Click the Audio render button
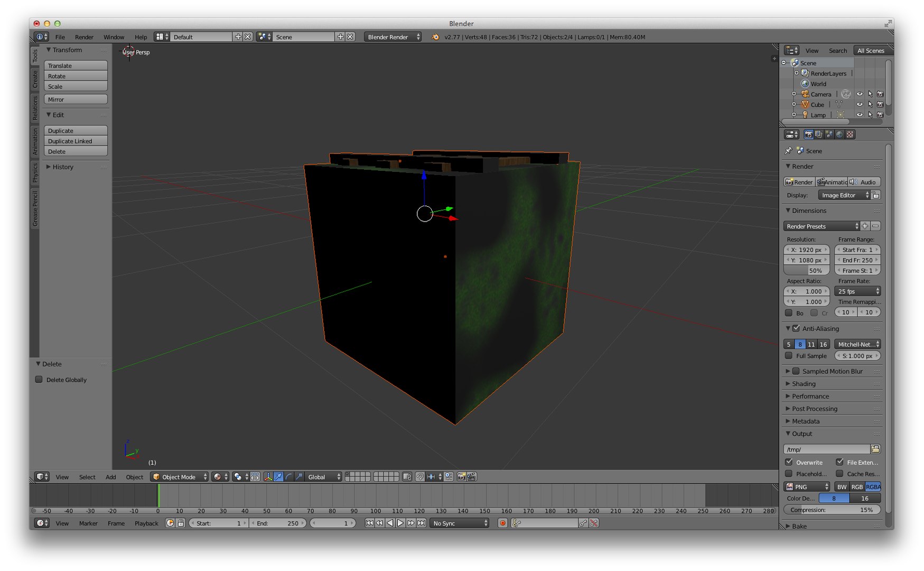Screen dimensions: 924x571 point(864,182)
